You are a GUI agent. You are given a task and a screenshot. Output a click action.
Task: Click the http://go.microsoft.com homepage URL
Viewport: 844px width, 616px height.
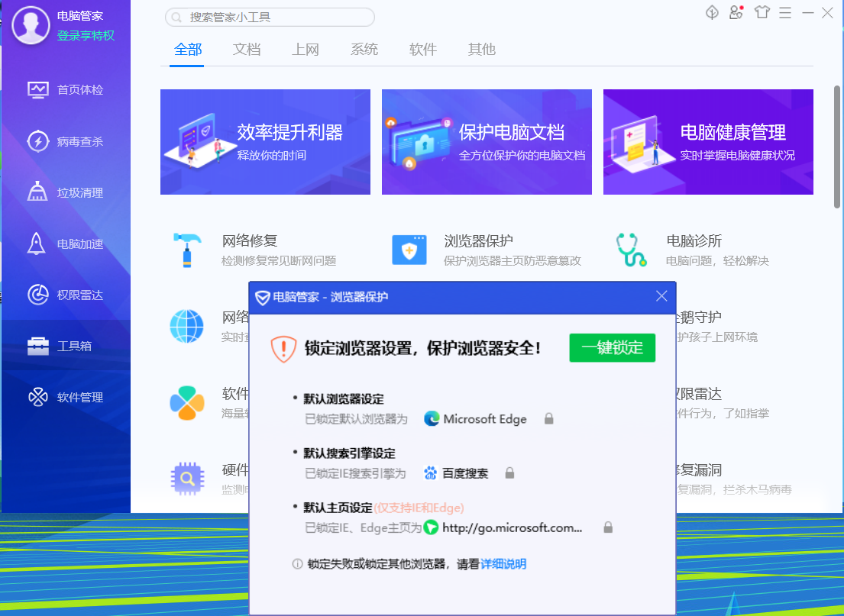coord(512,527)
